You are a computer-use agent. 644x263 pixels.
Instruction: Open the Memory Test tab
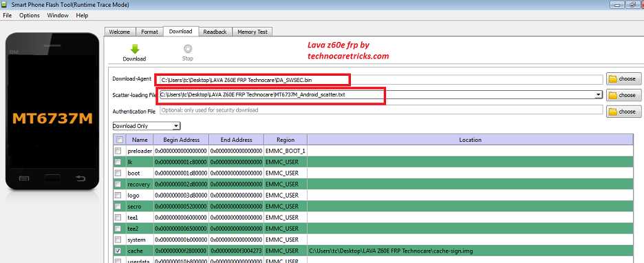coord(253,32)
